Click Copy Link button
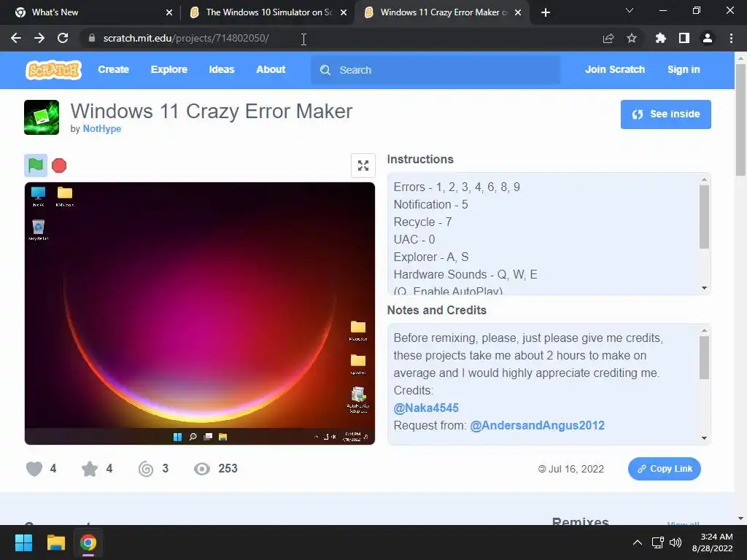Viewport: 747px width, 560px height. tap(664, 469)
